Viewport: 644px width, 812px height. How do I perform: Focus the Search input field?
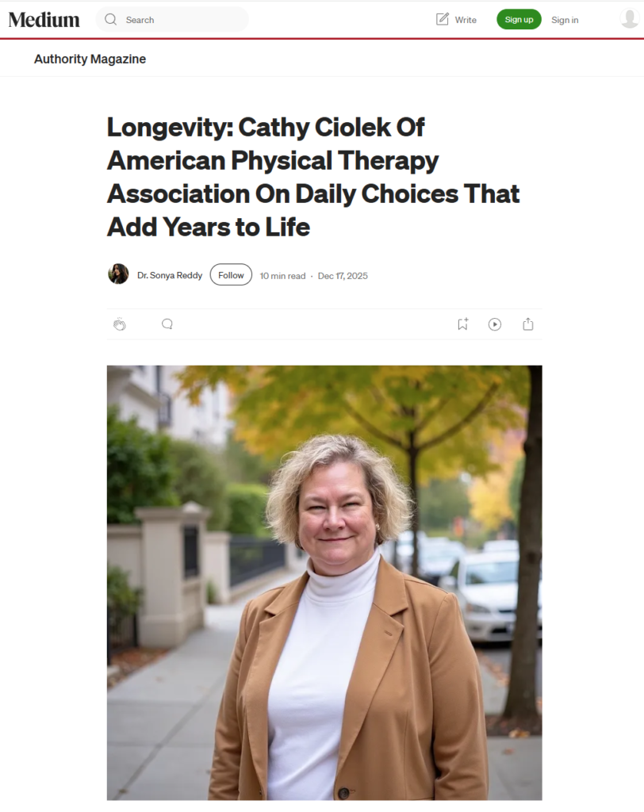[182, 20]
